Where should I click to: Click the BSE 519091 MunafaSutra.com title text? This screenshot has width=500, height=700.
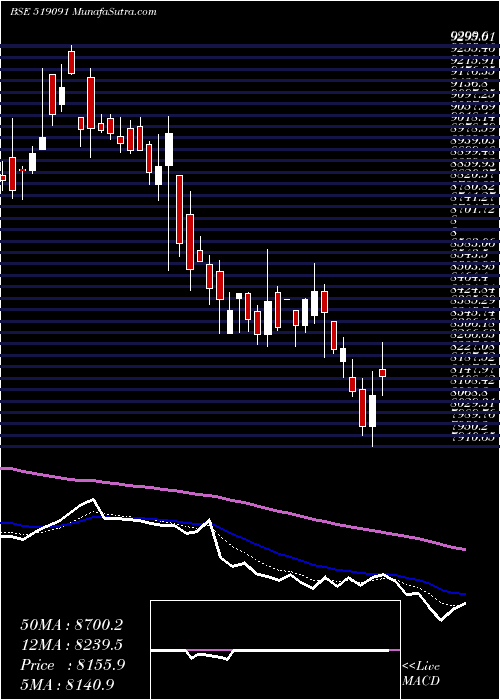click(x=83, y=12)
